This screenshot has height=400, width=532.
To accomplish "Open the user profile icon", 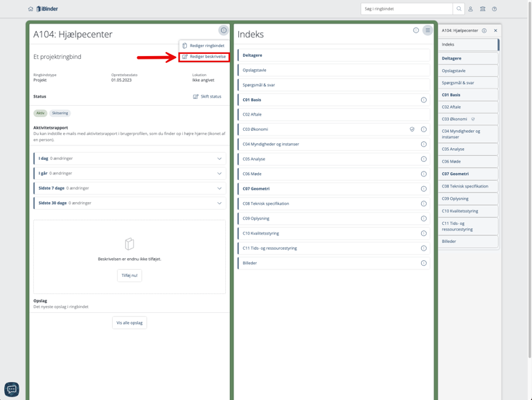I will [470, 9].
